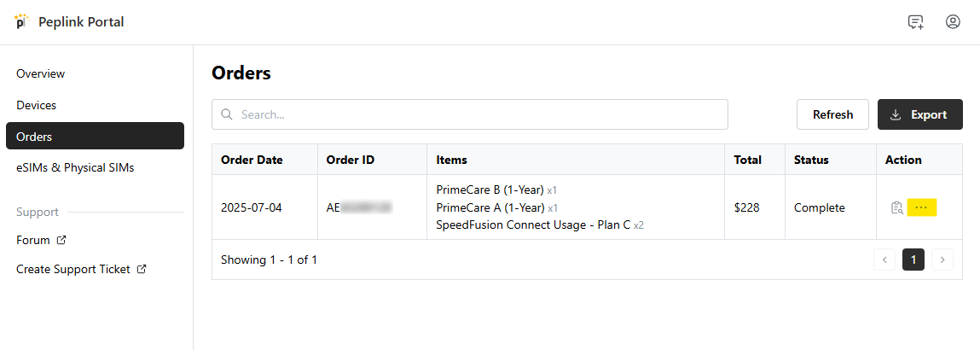Click the Order Date column header
The width and height of the screenshot is (980, 350).
(x=252, y=160)
